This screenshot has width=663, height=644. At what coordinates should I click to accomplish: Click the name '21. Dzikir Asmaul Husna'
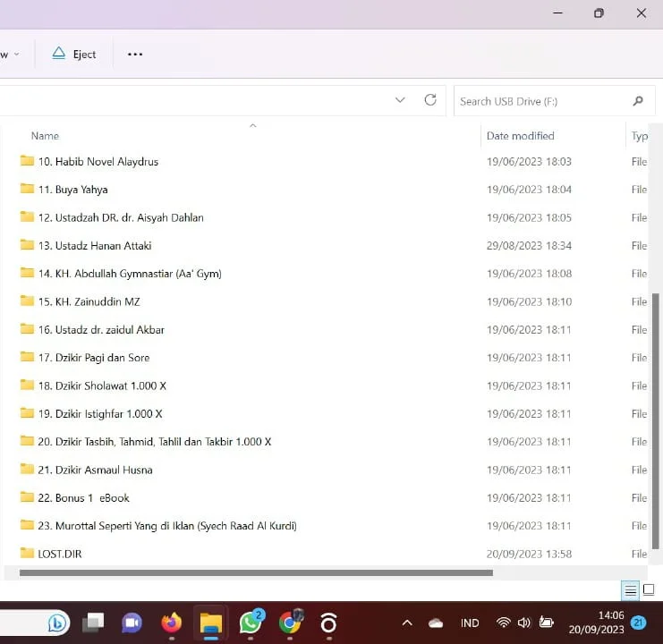(x=95, y=470)
